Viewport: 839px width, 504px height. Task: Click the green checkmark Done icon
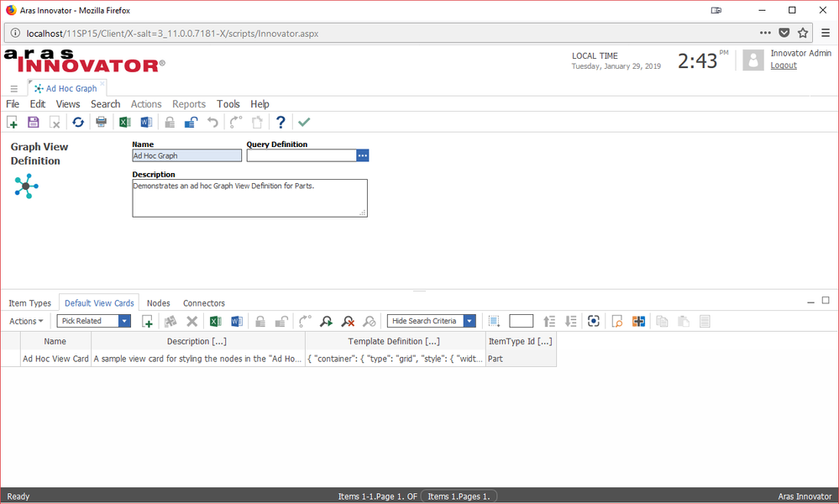pos(304,123)
